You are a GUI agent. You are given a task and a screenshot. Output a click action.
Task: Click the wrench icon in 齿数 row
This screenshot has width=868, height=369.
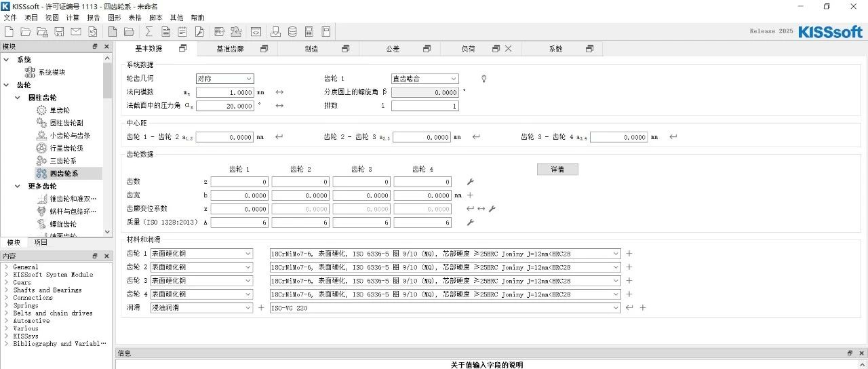pyautogui.click(x=471, y=182)
